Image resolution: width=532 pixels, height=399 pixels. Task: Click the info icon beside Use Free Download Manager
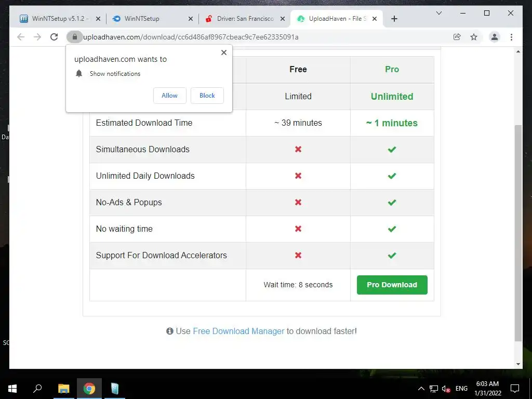[x=170, y=331]
